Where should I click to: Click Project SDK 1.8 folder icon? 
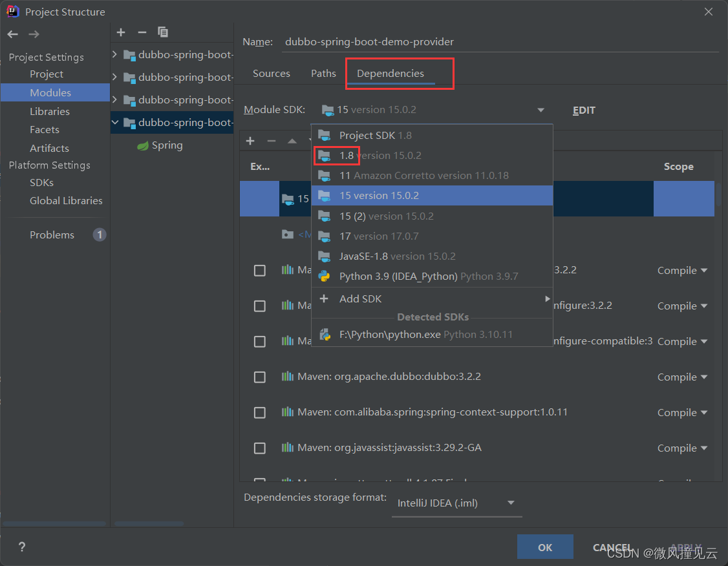tap(324, 136)
